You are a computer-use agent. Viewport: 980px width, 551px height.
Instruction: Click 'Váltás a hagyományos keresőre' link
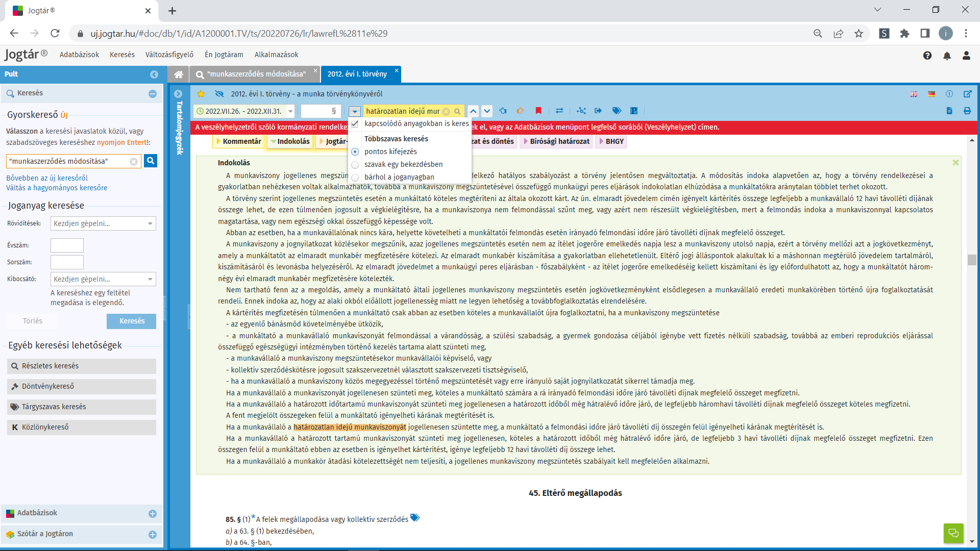pyautogui.click(x=57, y=188)
